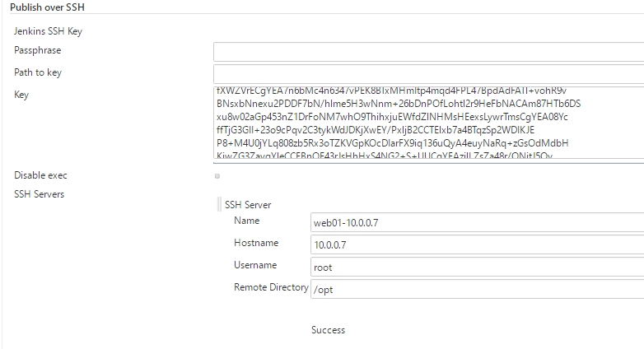Click the SSH Server section title
Screen dimensions: 644x349
[248, 205]
